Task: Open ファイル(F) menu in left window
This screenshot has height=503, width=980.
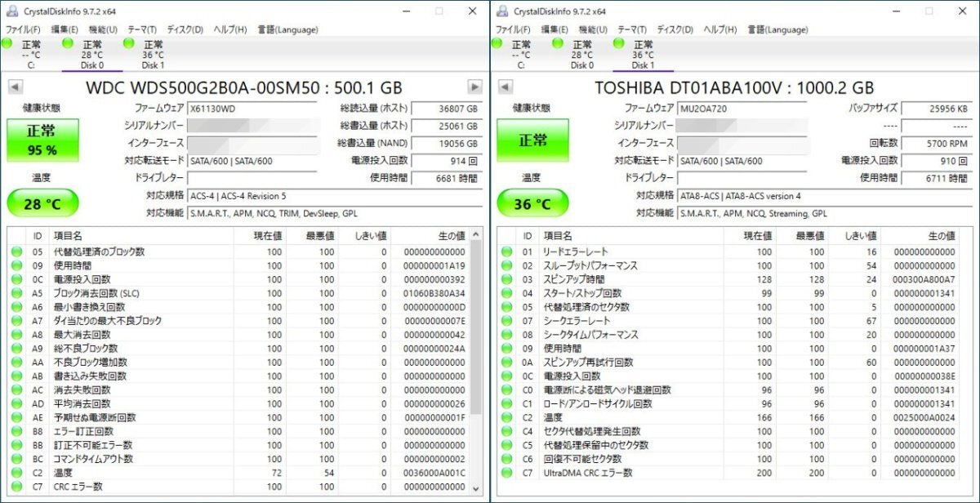Action: point(22,29)
